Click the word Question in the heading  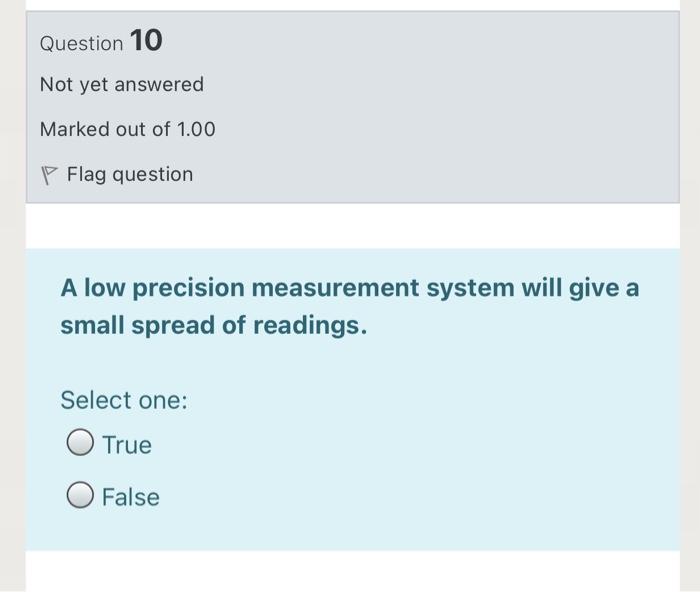pyautogui.click(x=82, y=43)
